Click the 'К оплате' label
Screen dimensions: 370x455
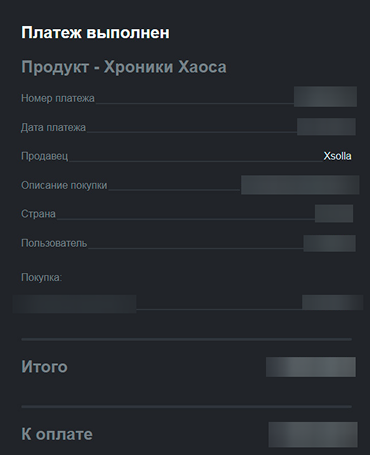click(x=57, y=434)
